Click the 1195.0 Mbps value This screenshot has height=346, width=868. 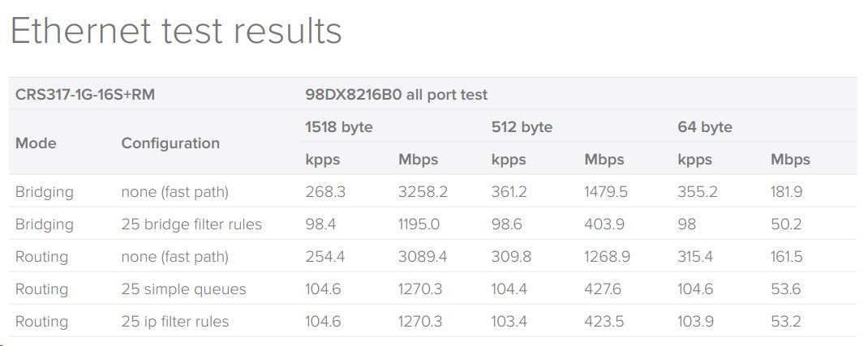pyautogui.click(x=419, y=224)
